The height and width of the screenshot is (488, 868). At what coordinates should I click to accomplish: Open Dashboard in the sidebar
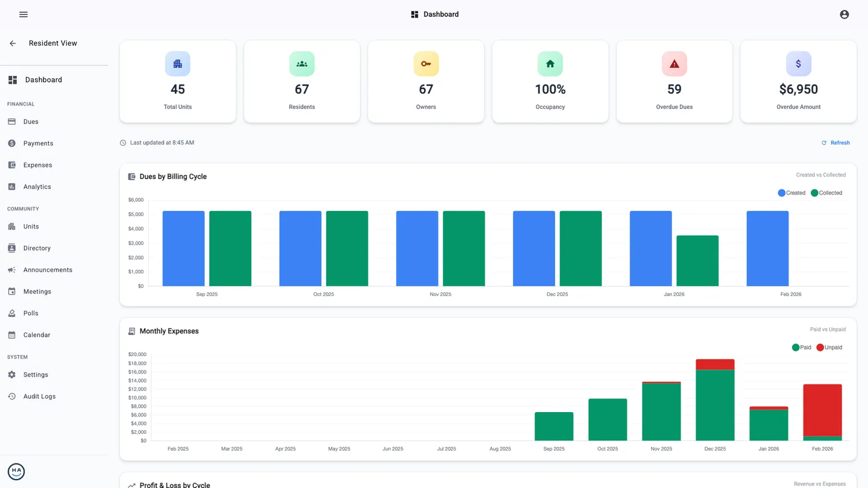[54, 80]
